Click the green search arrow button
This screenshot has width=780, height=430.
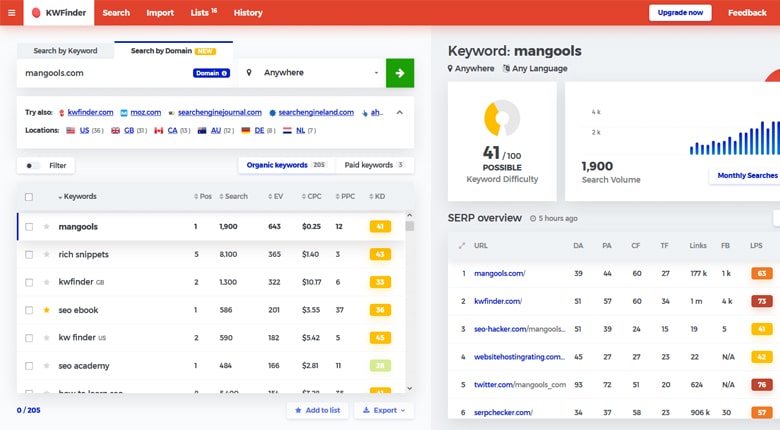coord(400,73)
